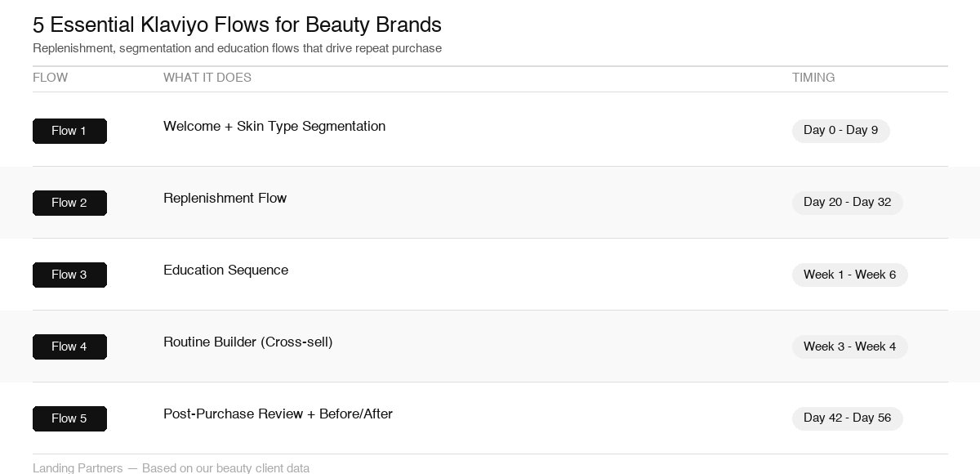Click the '5 Essential Klaviyo Flows' title
Viewport: 980px width, 474px height.
237,25
